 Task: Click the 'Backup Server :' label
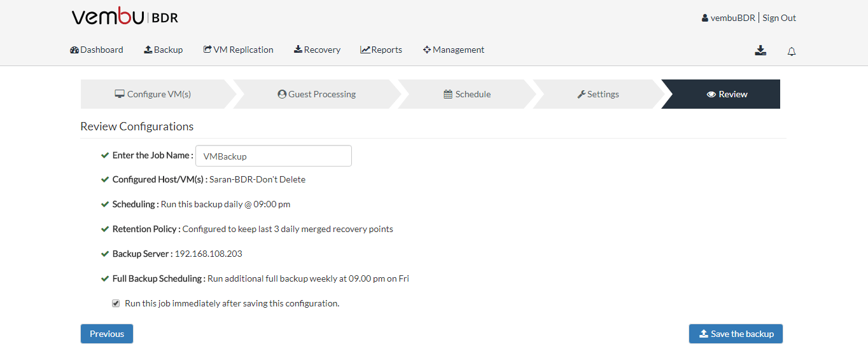[x=143, y=254]
